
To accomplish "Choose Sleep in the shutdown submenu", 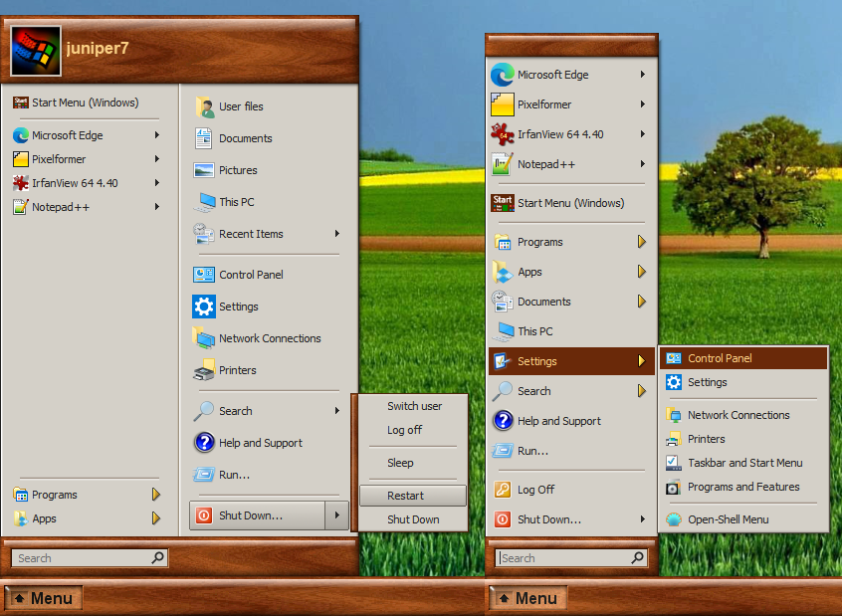I will (400, 463).
